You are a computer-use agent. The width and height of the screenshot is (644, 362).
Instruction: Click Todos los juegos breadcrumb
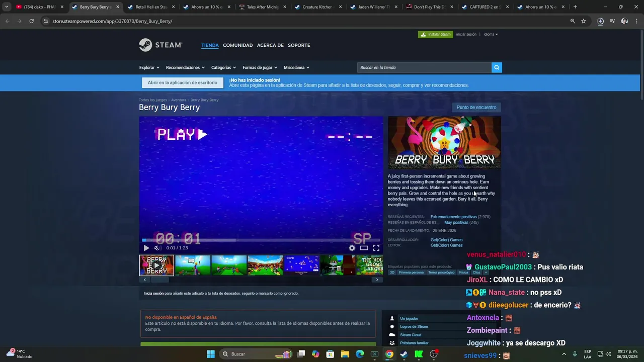pyautogui.click(x=153, y=100)
